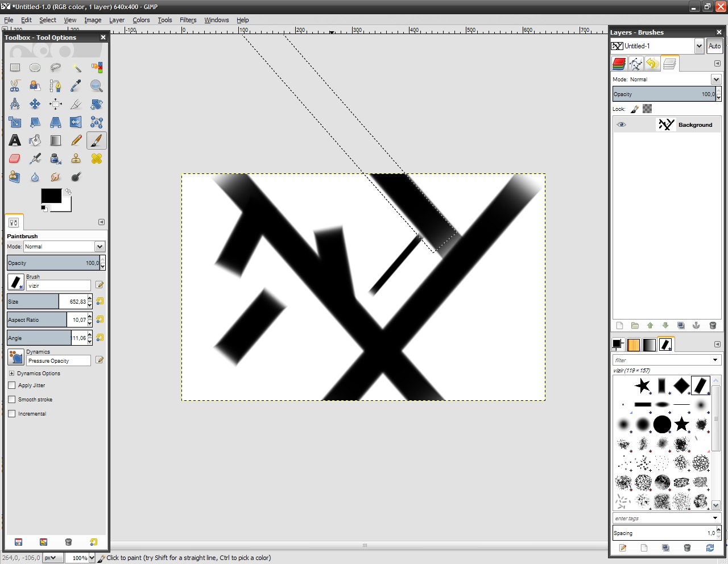
Task: Click the Auto button
Action: click(x=714, y=46)
